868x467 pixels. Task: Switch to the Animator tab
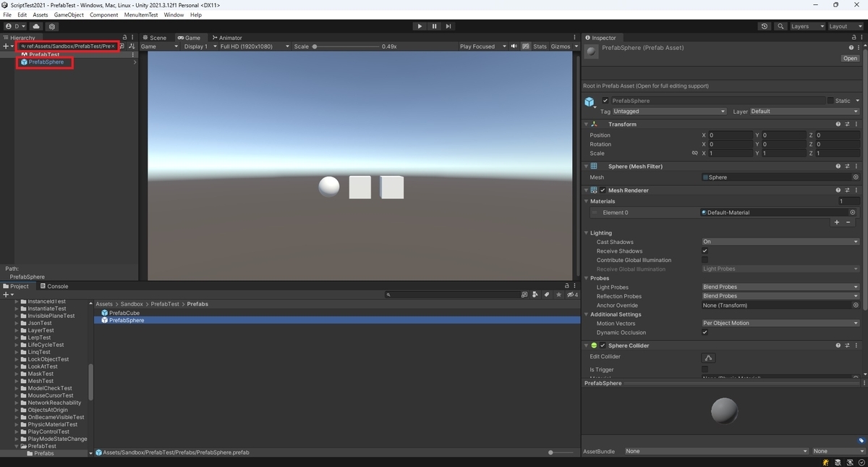click(x=227, y=38)
